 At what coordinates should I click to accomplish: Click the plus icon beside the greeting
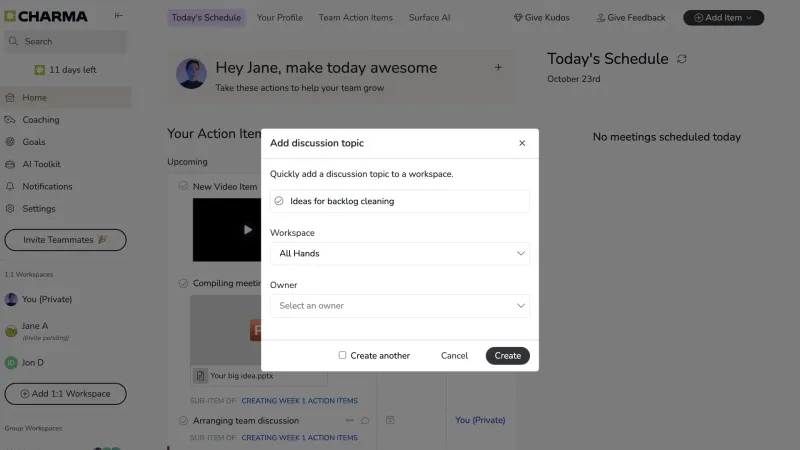point(498,67)
